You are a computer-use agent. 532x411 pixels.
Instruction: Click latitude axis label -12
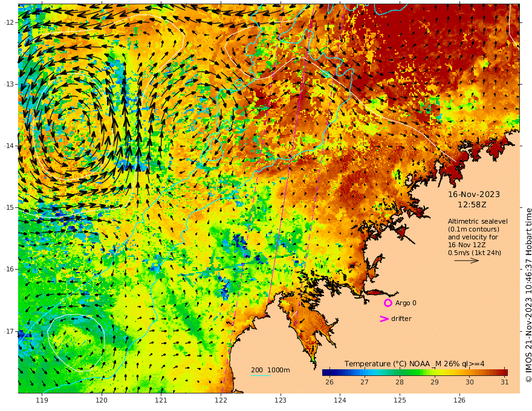pos(8,22)
